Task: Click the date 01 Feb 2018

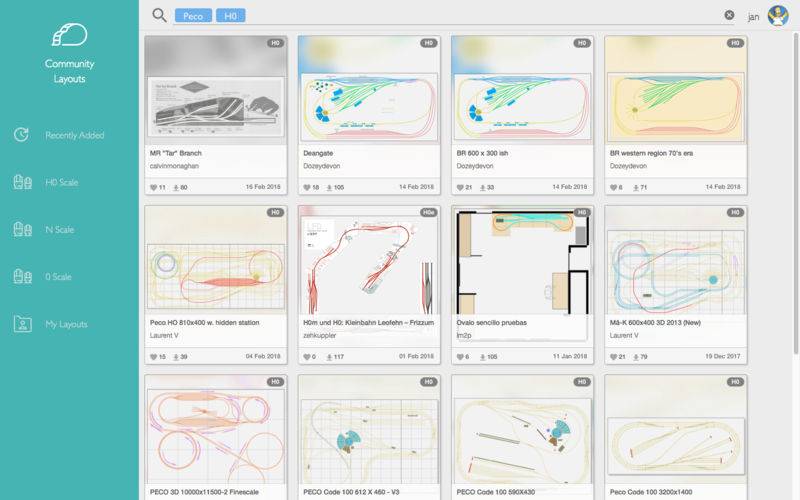Action: coord(416,356)
